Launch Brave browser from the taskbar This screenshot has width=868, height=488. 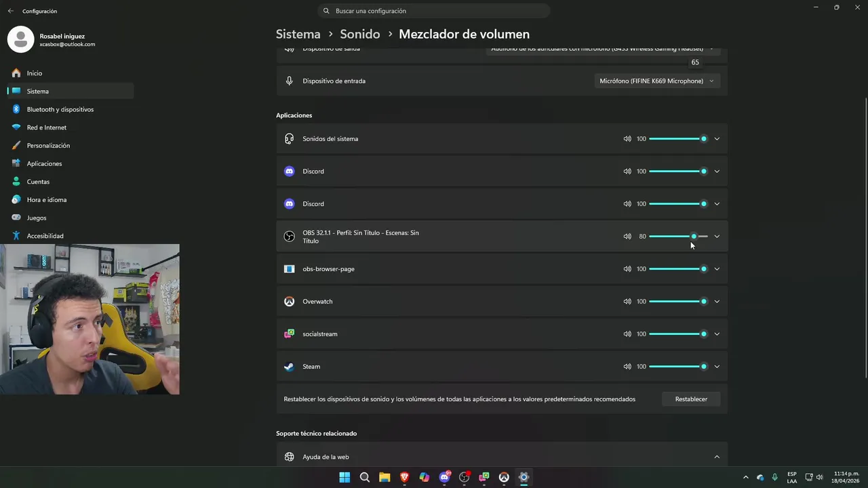(405, 477)
